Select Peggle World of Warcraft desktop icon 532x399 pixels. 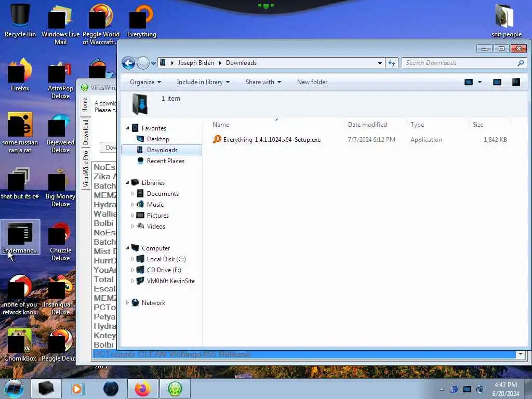[101, 24]
